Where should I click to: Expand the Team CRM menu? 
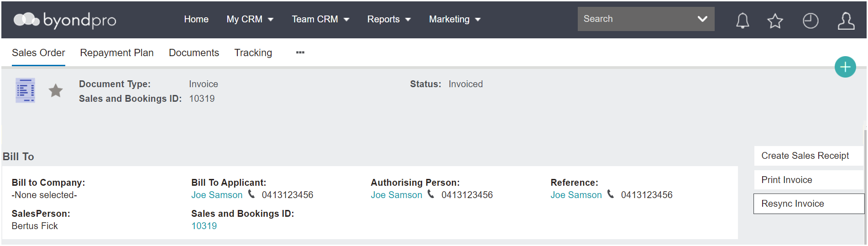[320, 19]
